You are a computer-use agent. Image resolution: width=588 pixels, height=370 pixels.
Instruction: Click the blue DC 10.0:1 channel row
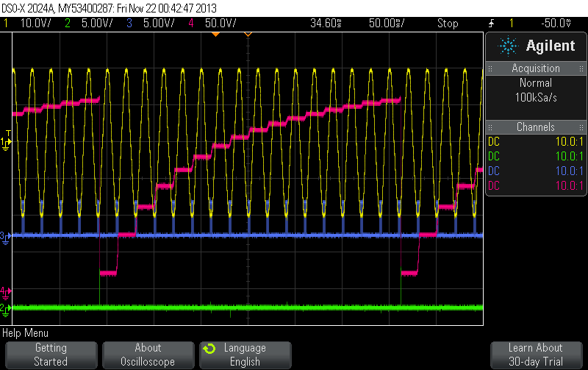tap(536, 171)
